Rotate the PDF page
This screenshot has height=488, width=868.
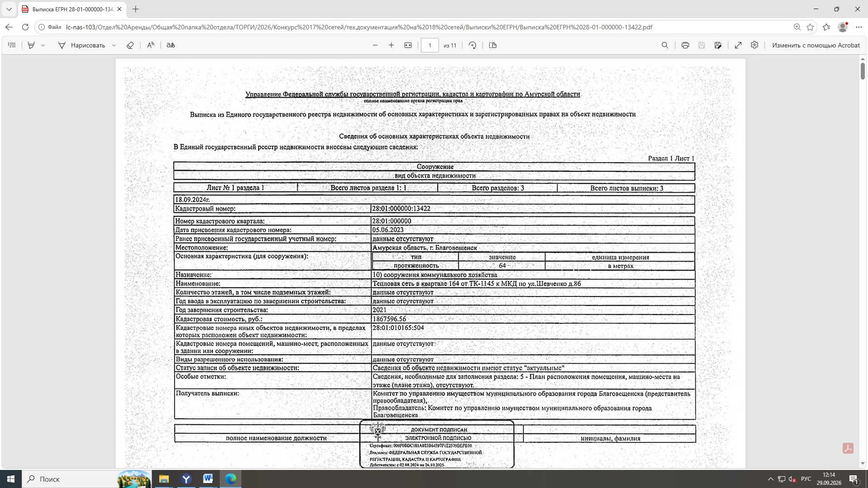tap(472, 45)
